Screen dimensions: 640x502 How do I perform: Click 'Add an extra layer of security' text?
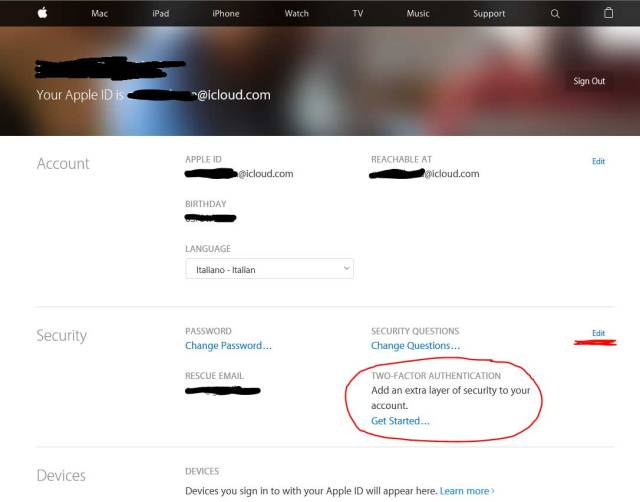tap(451, 398)
